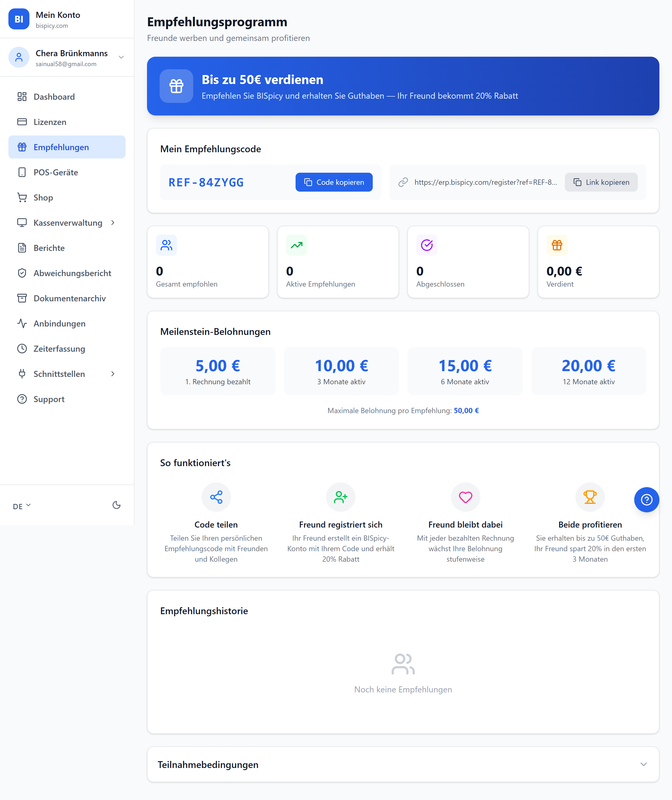The height and width of the screenshot is (800, 672).
Task: Click the 0,00 € Verdient value
Action: (x=564, y=271)
